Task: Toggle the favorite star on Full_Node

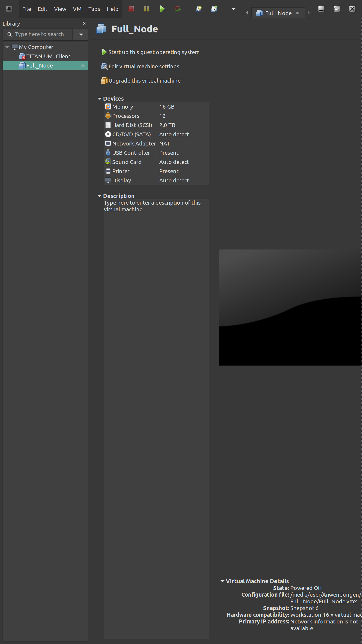Action: (83, 65)
